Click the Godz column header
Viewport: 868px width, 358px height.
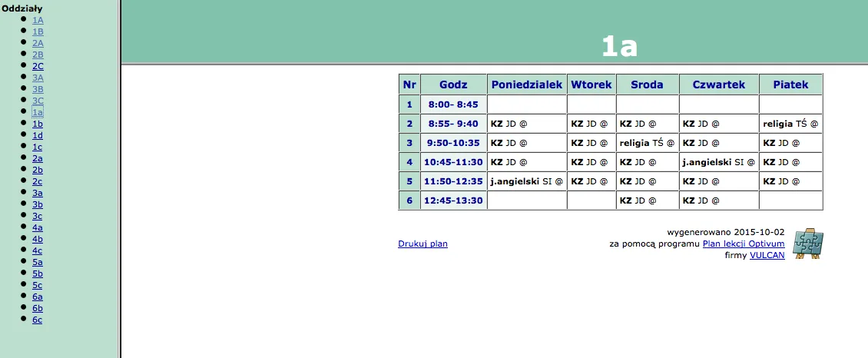pyautogui.click(x=453, y=85)
